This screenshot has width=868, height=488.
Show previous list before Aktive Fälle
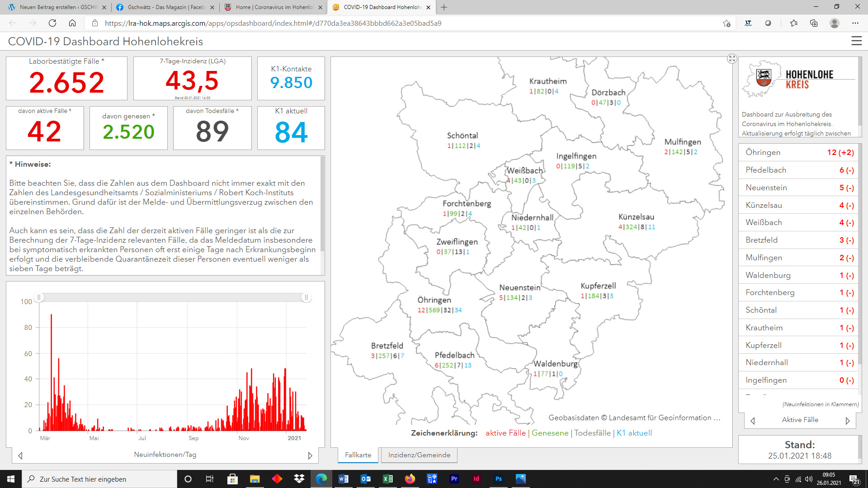(753, 421)
